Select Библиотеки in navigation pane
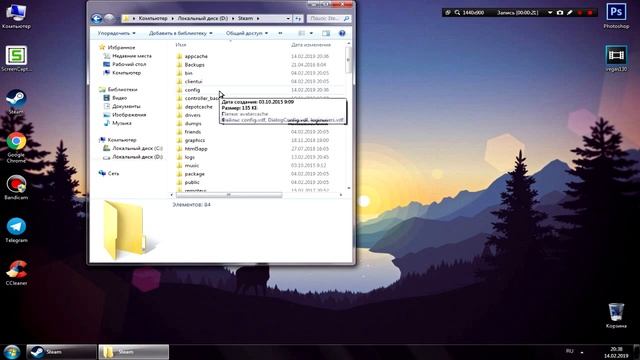640x360 pixels. point(122,89)
